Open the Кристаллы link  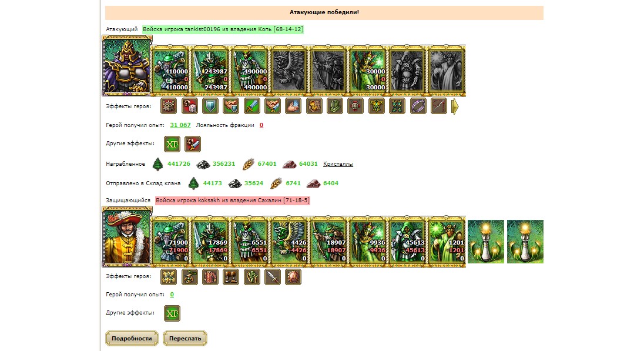[338, 164]
